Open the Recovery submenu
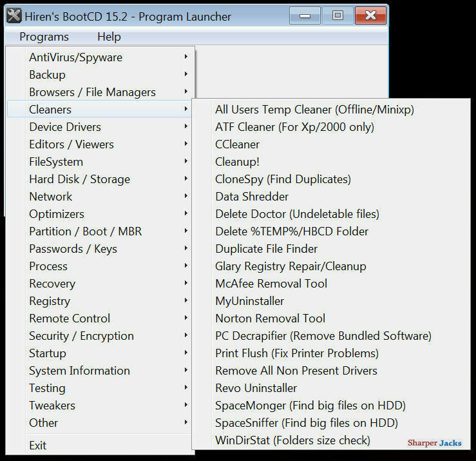 (99, 283)
